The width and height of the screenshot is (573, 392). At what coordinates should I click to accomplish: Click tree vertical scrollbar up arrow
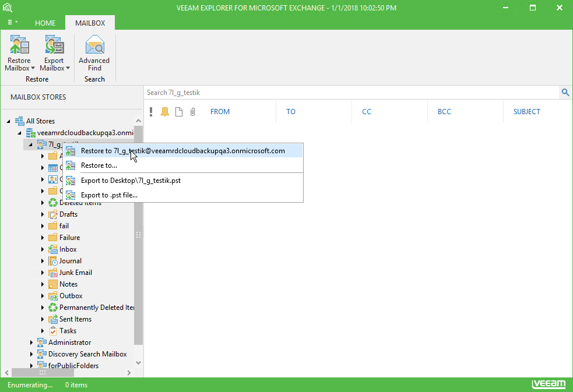pyautogui.click(x=138, y=121)
